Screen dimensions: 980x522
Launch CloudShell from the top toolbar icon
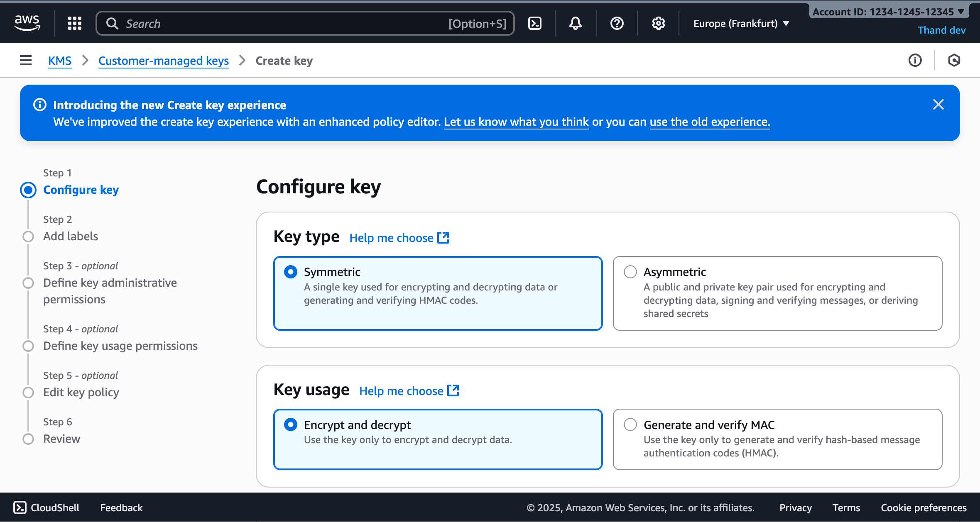[x=535, y=23]
